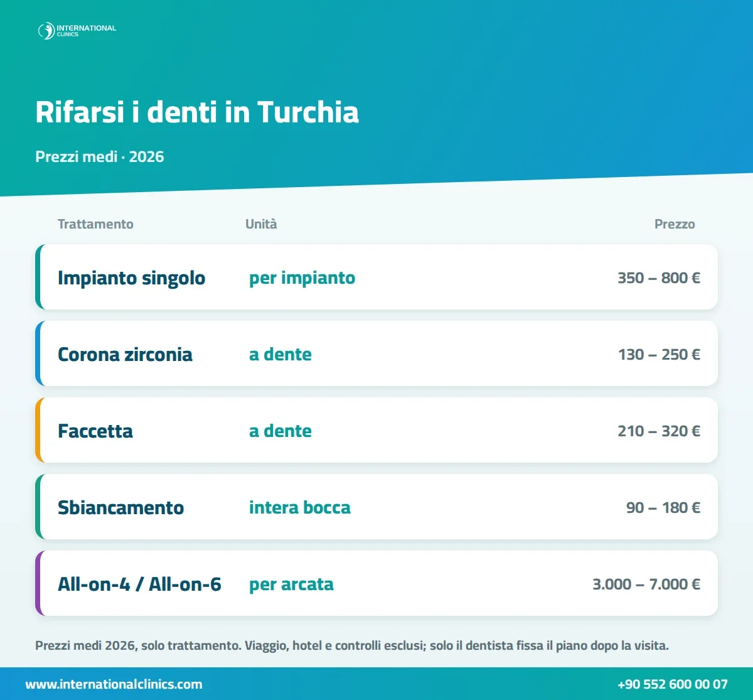The width and height of the screenshot is (753, 700).
Task: Click 'a dente' in the Corona zirconia row
Action: (280, 355)
